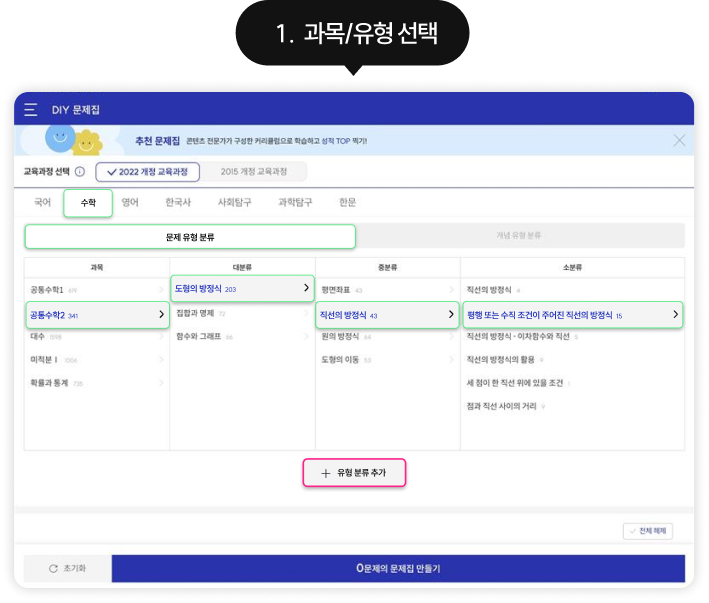This screenshot has width=709, height=603.
Task: Switch to the 개념 유형 분류 tab
Action: pyautogui.click(x=518, y=236)
